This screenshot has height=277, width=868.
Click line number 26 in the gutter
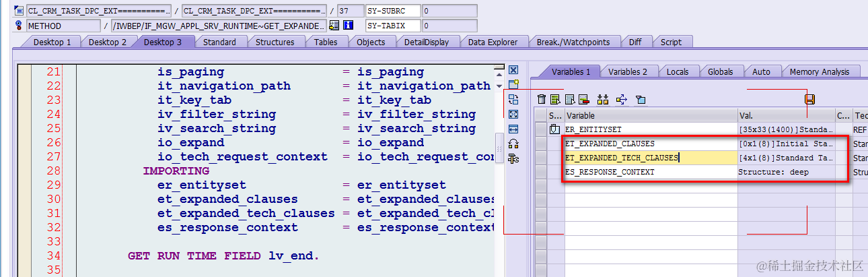(54, 143)
